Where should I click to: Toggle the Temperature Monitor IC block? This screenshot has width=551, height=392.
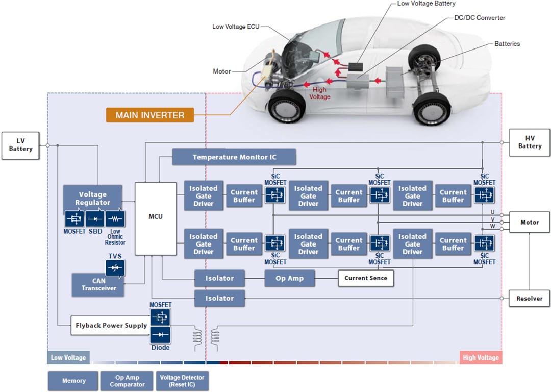coord(234,157)
